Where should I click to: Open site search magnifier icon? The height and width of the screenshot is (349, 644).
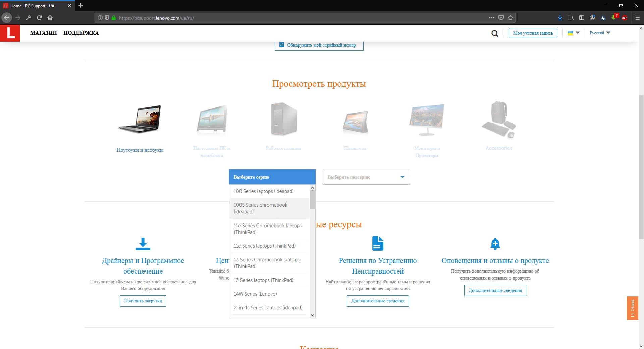point(495,33)
